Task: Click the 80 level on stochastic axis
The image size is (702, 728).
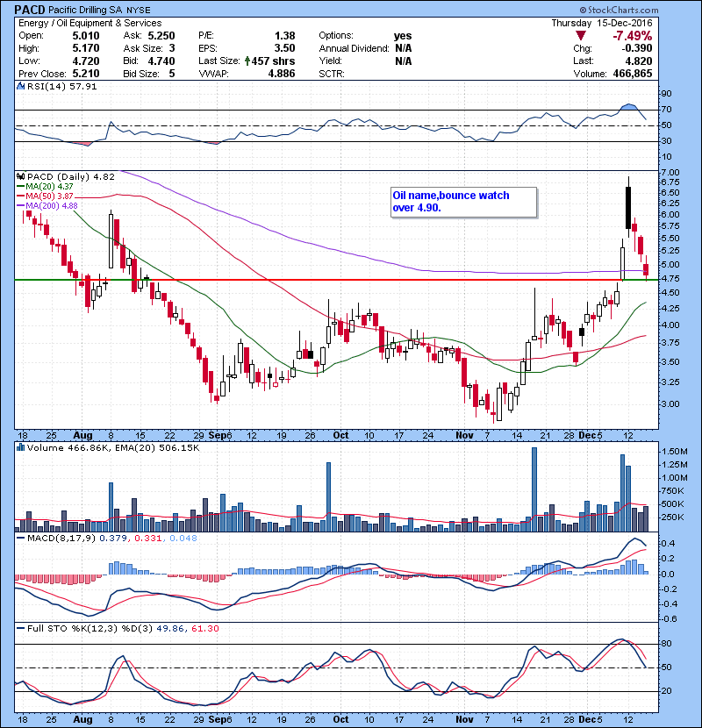Action: (x=666, y=644)
